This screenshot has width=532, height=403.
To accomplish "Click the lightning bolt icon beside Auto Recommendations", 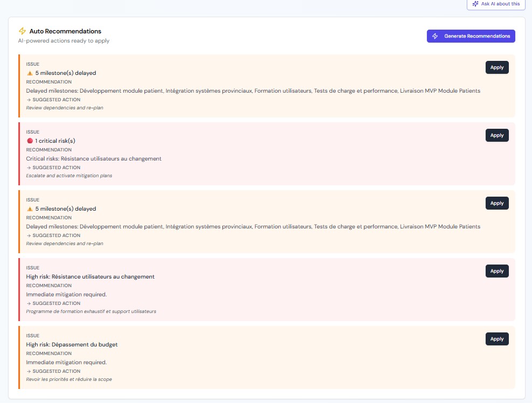I will tap(22, 31).
